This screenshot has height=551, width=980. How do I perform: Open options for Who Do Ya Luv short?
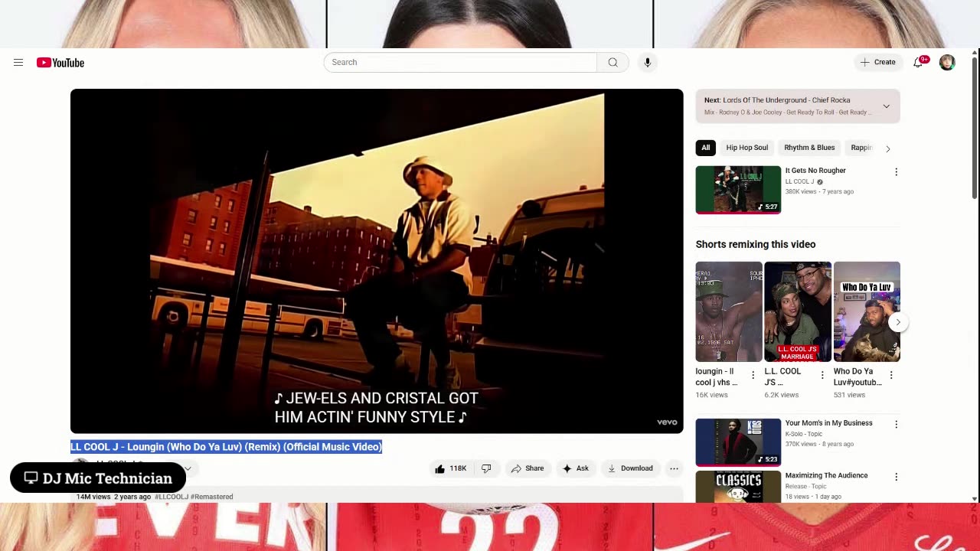pyautogui.click(x=891, y=376)
